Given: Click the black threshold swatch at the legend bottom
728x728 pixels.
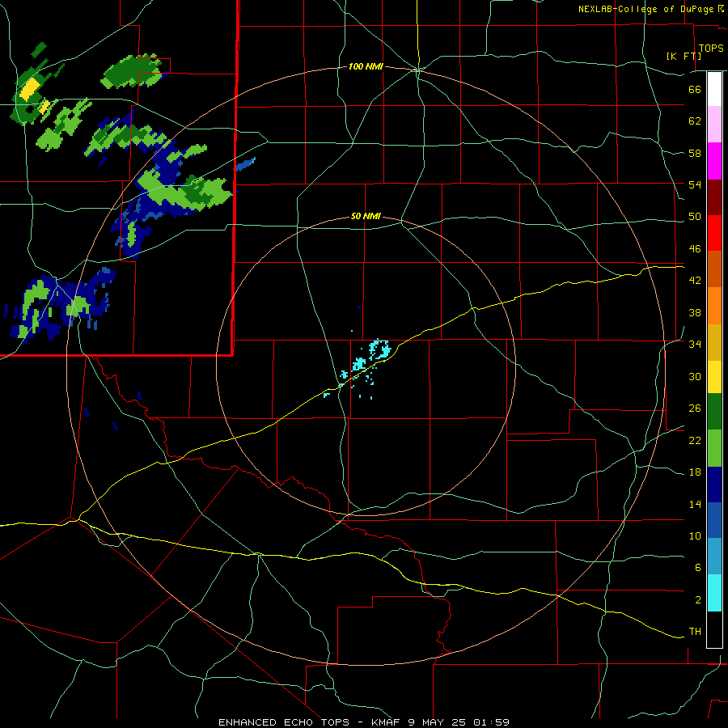Looking at the screenshot, I should tap(714, 629).
